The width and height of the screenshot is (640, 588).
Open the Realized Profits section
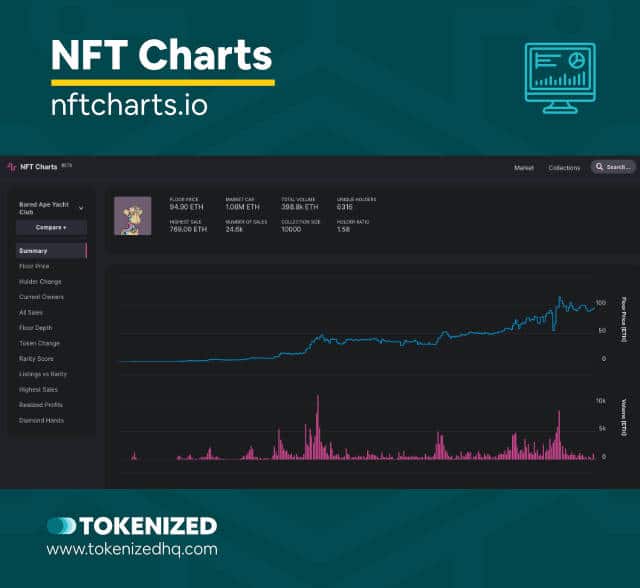[41, 405]
